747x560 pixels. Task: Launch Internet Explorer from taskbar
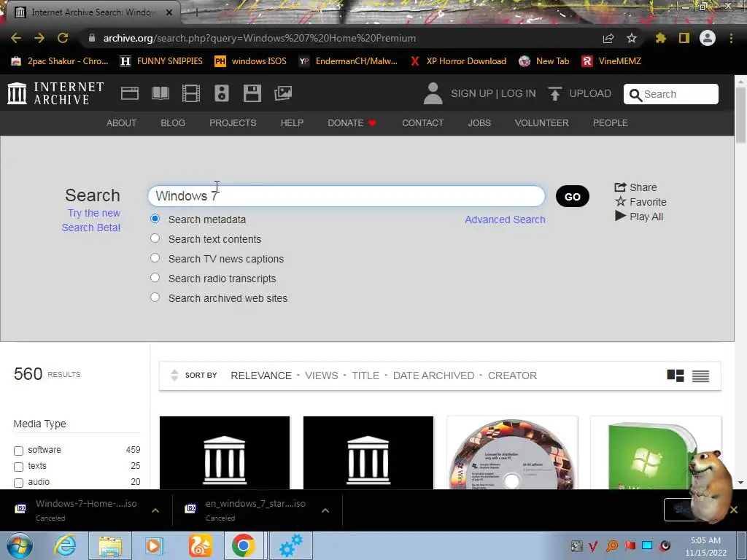pos(65,545)
